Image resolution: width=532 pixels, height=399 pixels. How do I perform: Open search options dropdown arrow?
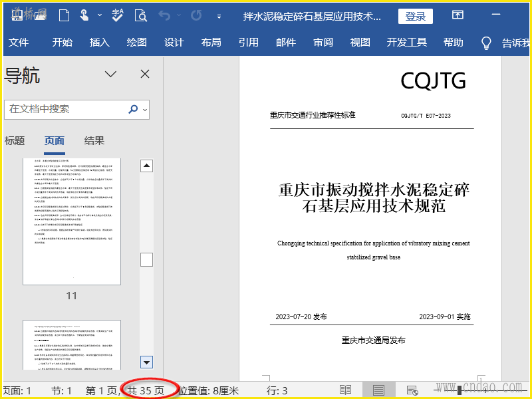(x=145, y=110)
